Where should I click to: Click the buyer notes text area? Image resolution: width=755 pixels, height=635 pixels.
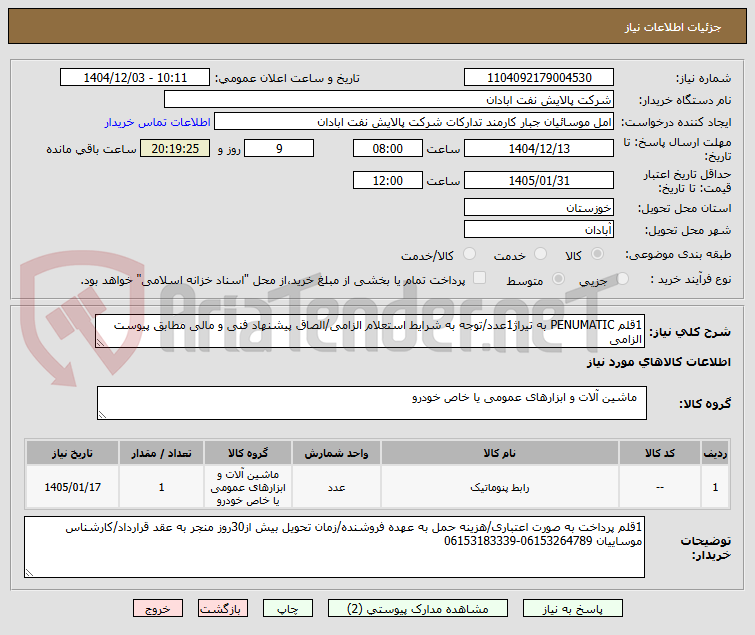click(334, 547)
